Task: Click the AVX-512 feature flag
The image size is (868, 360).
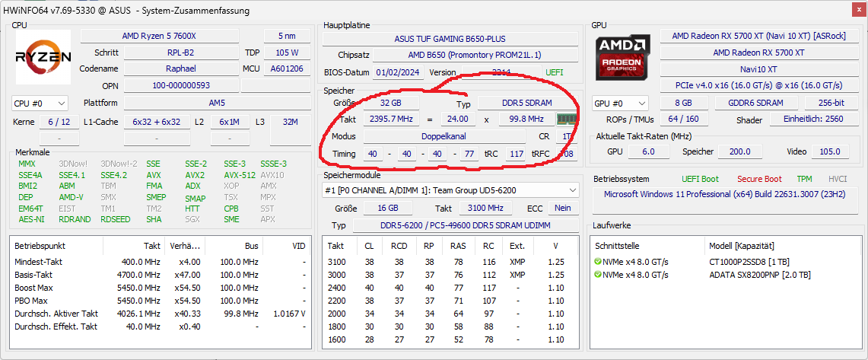Action: [239, 174]
